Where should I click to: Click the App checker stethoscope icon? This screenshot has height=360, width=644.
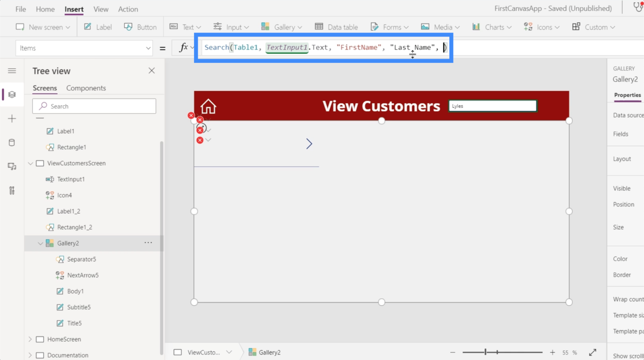[638, 7]
